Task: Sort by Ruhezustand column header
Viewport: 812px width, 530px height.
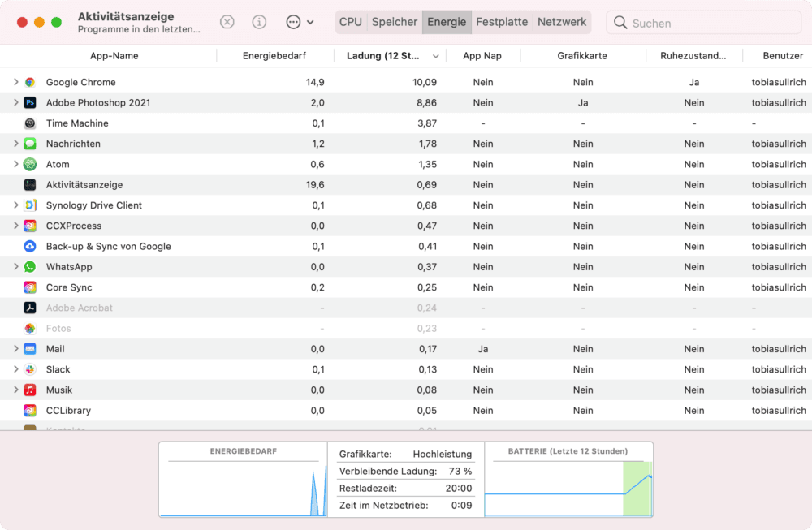Action: point(693,56)
